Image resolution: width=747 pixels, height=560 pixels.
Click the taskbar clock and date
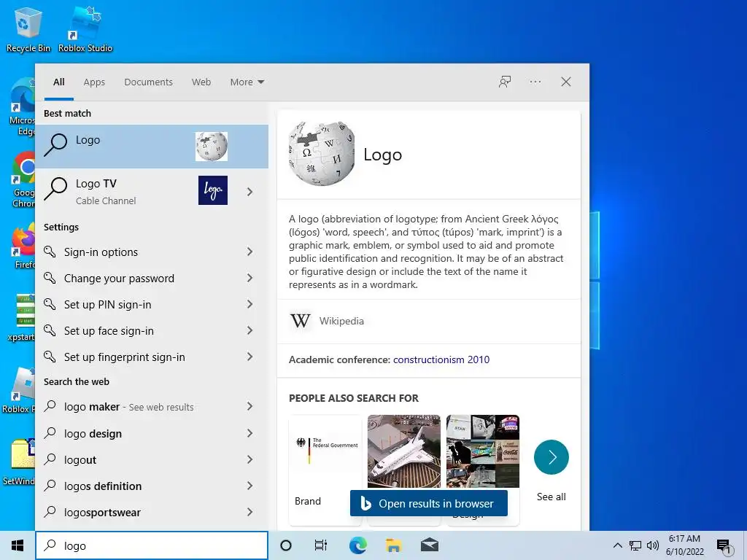click(684, 545)
